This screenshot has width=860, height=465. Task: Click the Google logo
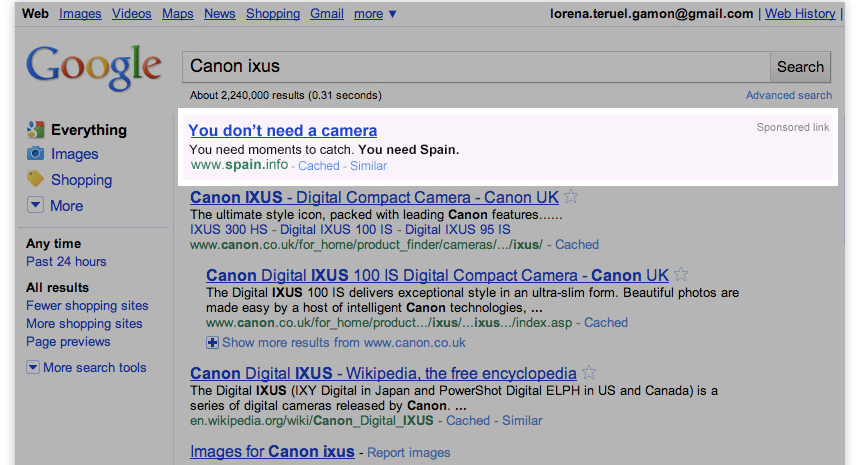coord(94,67)
